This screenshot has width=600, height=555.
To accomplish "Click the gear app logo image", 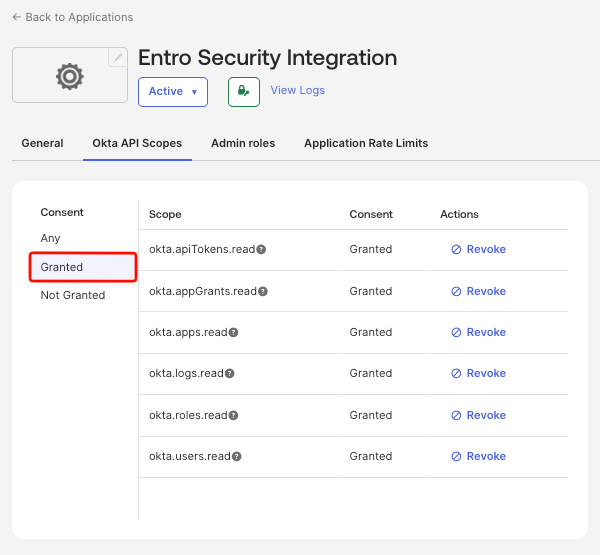I will 70,77.
